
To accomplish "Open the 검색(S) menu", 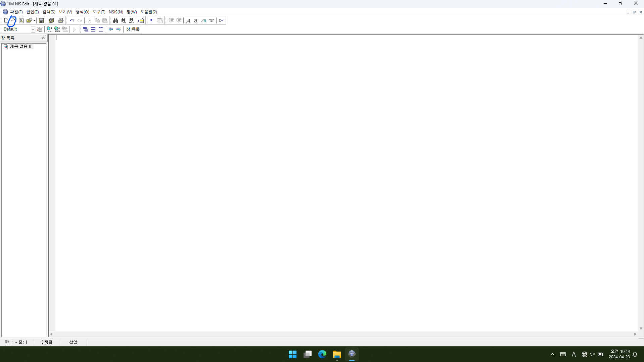I will point(49,12).
